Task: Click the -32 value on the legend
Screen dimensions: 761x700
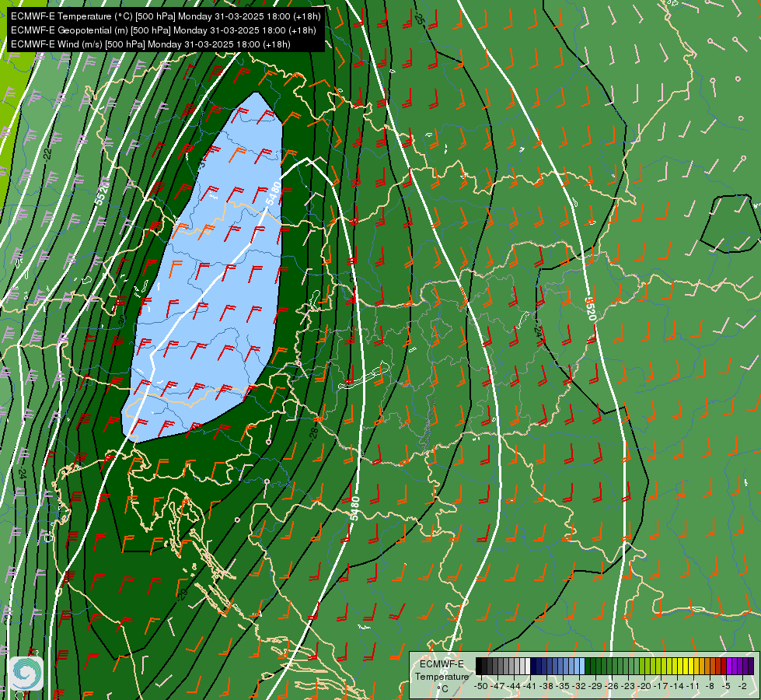Action: pos(579,686)
